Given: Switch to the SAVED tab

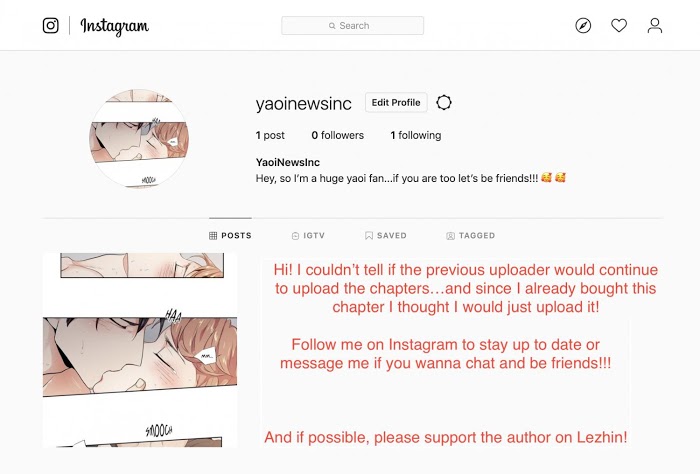Looking at the screenshot, I should 386,236.
